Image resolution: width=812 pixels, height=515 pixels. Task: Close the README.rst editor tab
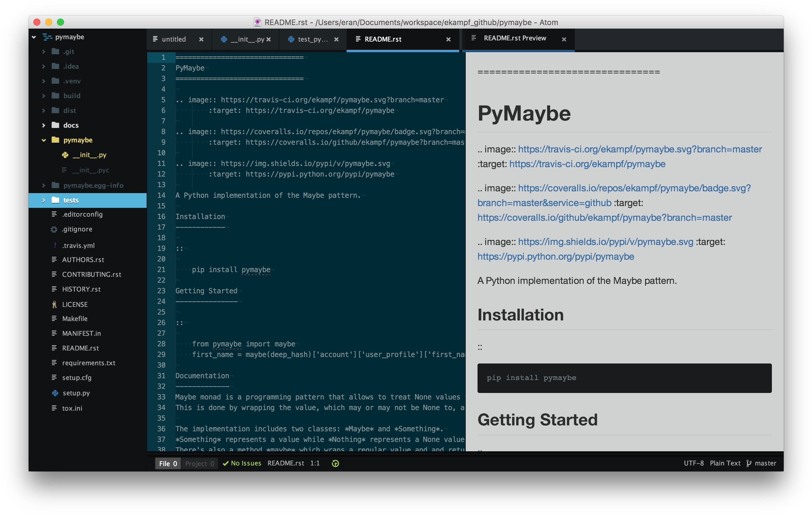(449, 39)
